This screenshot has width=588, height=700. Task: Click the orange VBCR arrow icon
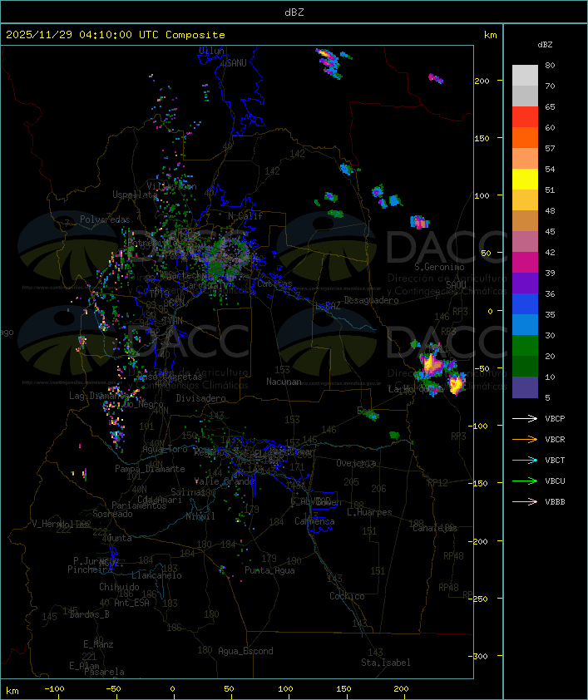525,439
